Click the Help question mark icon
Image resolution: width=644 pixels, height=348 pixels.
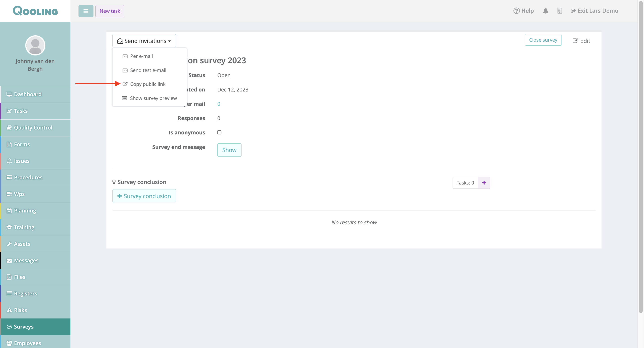[x=516, y=11]
